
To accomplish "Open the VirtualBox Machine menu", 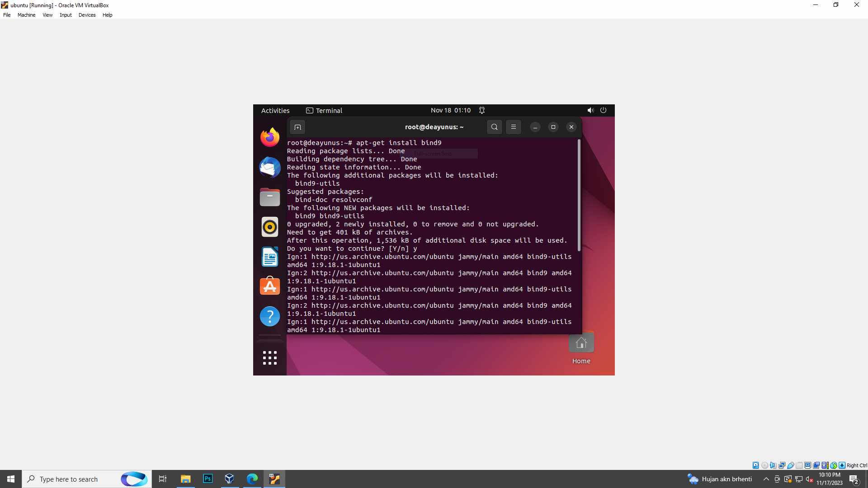I will coord(26,15).
